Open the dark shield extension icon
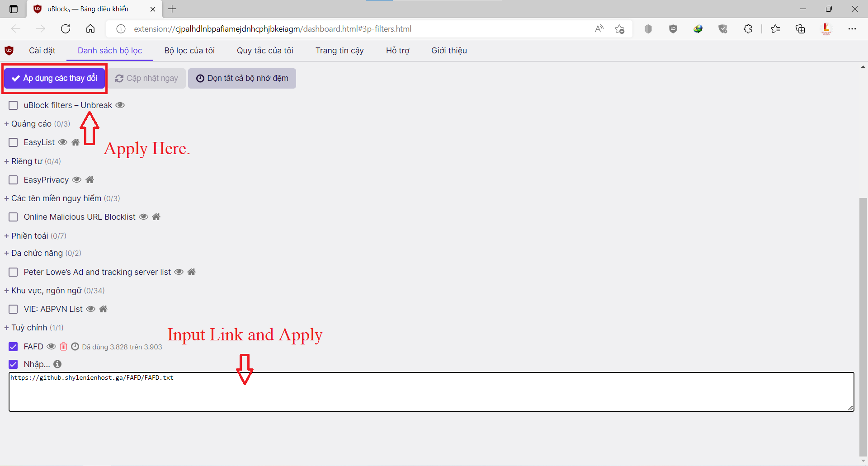 point(723,29)
